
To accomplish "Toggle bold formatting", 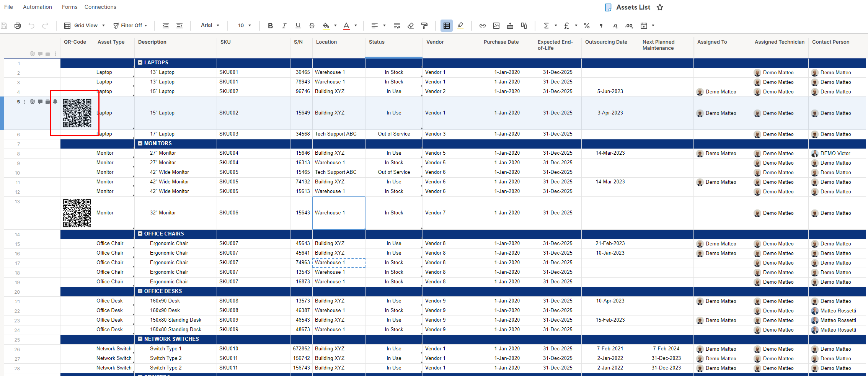I will pyautogui.click(x=270, y=26).
